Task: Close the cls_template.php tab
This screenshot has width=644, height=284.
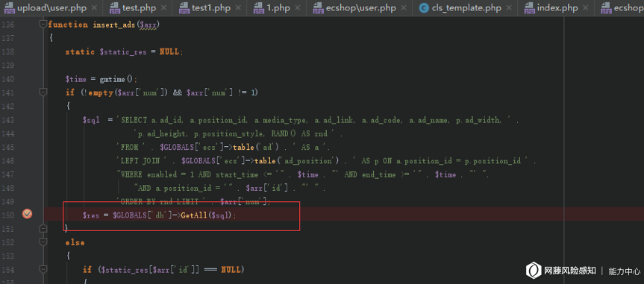Action: coord(510,7)
